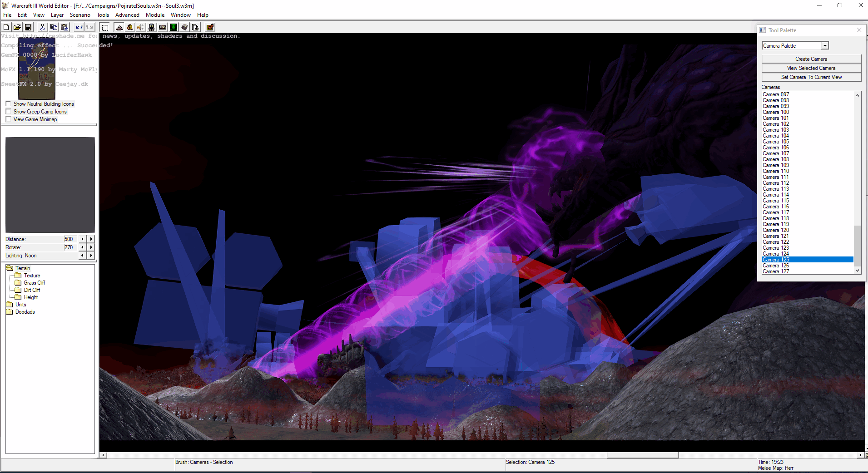
Task: Open the Edit menu
Action: click(22, 15)
